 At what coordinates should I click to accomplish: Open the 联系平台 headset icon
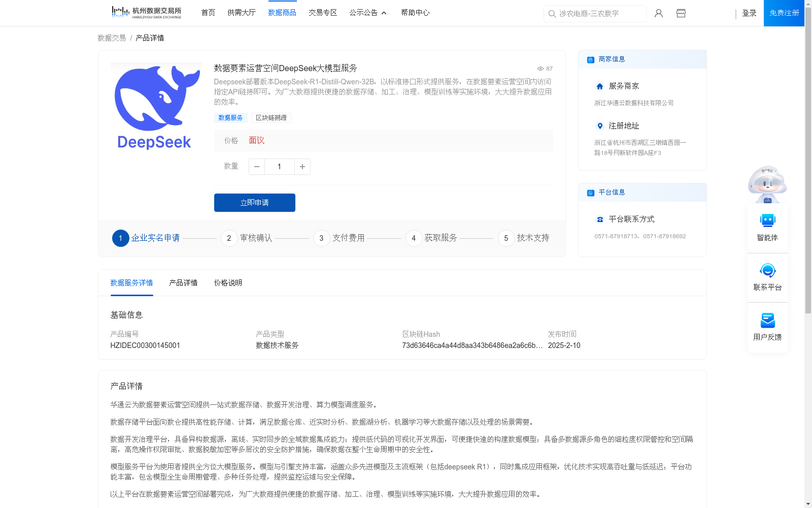(x=768, y=270)
